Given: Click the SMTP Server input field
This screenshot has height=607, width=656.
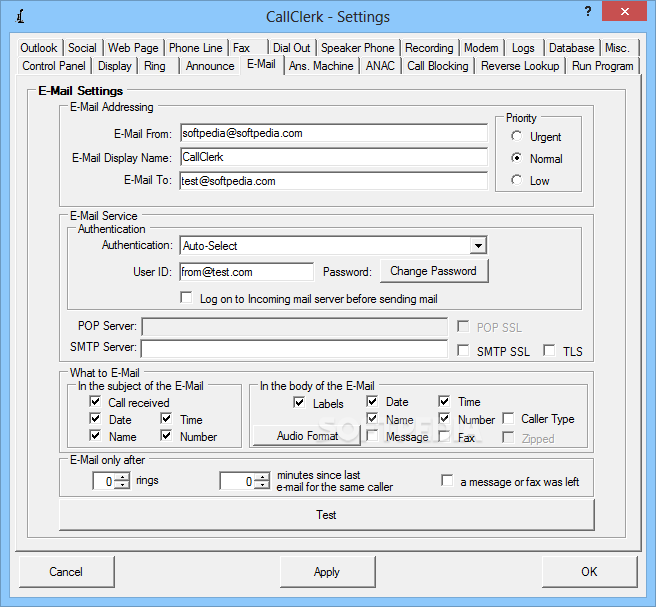Looking at the screenshot, I should click(x=294, y=348).
